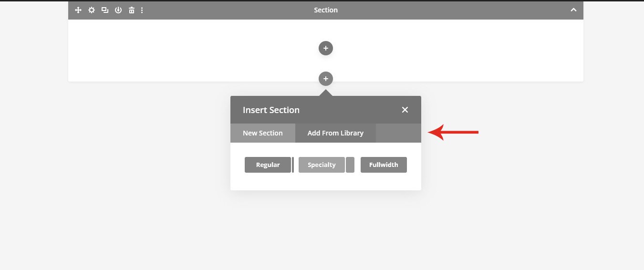Click the move section crosshair icon

click(78, 10)
